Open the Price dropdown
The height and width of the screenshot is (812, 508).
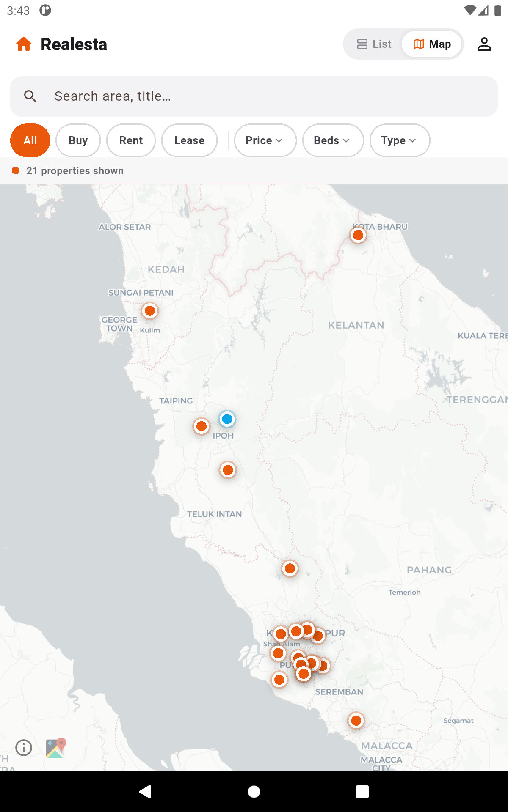point(265,140)
